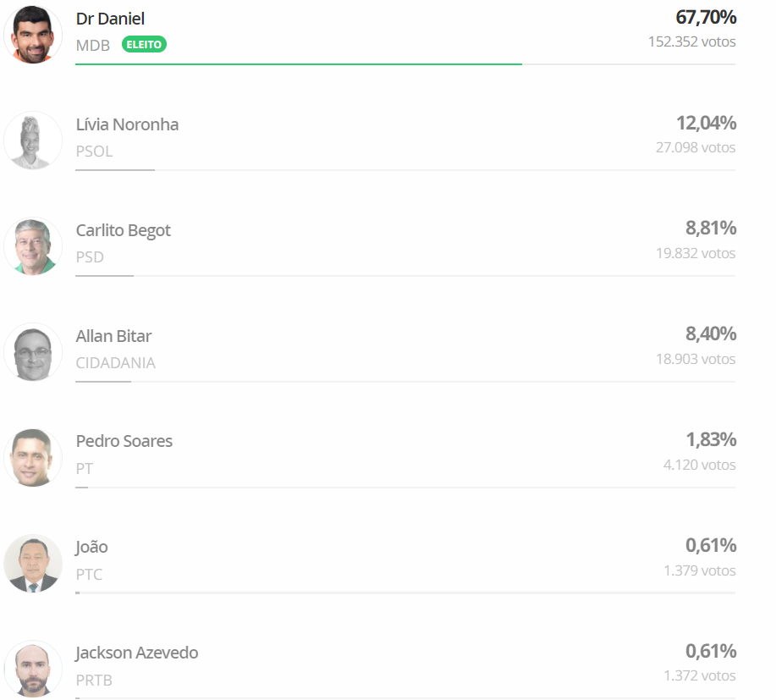Viewport: 776px width, 700px height.
Task: Click the 152.352 votos count
Action: [x=692, y=41]
